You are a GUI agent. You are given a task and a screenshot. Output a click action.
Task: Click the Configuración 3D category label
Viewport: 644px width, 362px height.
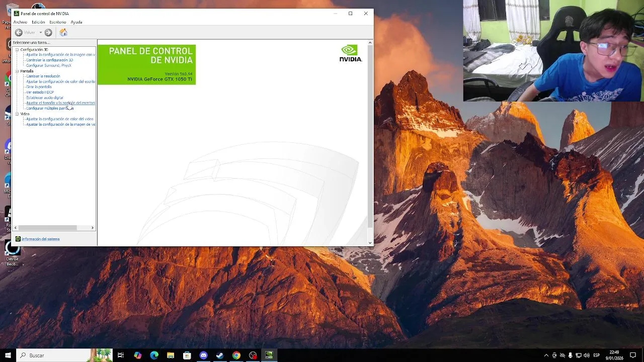point(34,50)
